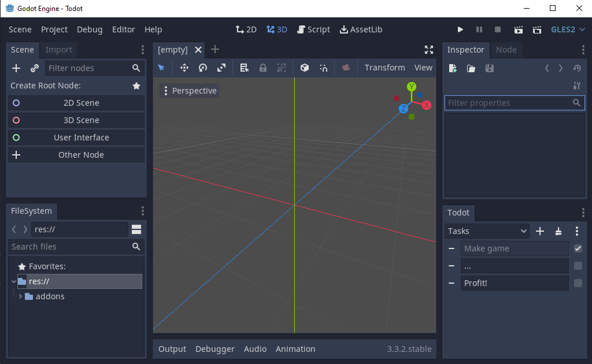Pause the running scene
This screenshot has width=592, height=364.
click(479, 29)
